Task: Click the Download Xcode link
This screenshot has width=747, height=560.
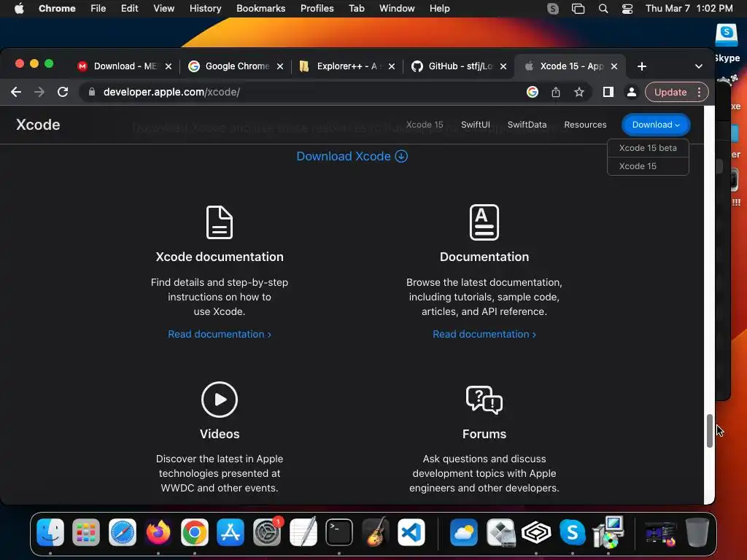Action: (352, 156)
